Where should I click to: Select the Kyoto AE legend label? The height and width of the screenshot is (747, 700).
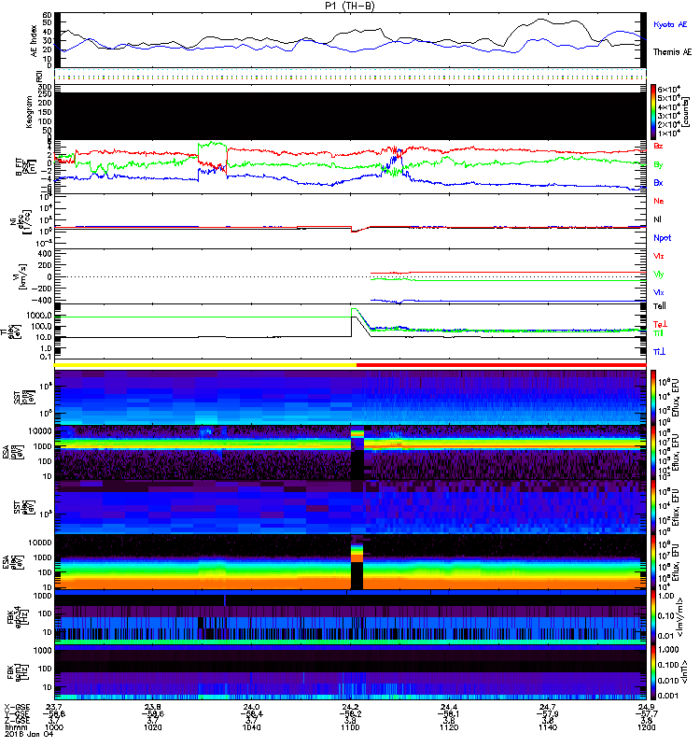pos(670,24)
